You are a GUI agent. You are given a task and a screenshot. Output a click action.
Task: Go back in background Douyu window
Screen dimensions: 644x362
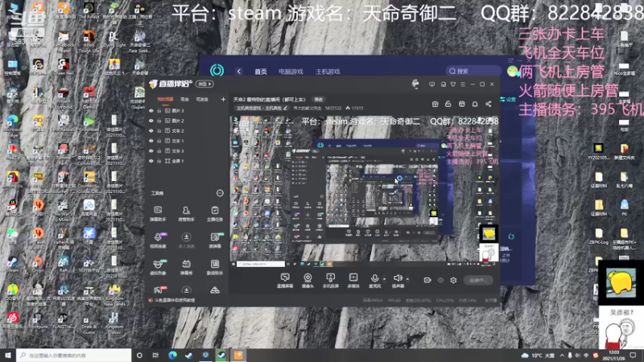point(238,71)
